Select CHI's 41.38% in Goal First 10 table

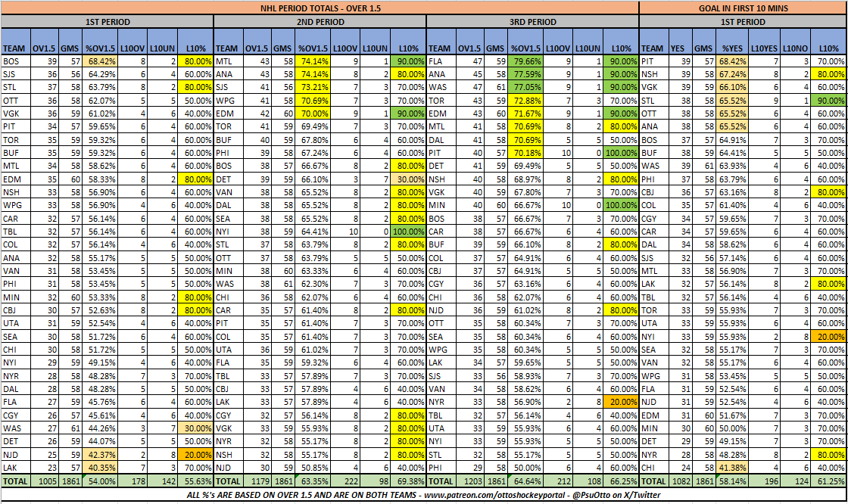[x=732, y=467]
